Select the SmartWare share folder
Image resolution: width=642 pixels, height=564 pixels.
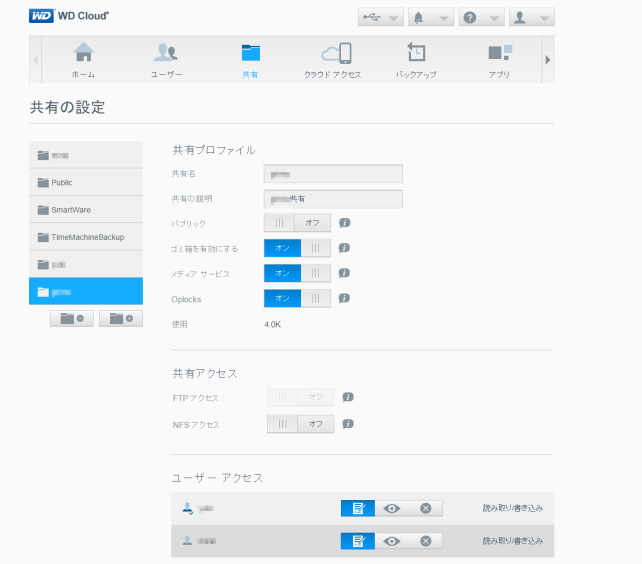pyautogui.click(x=86, y=210)
